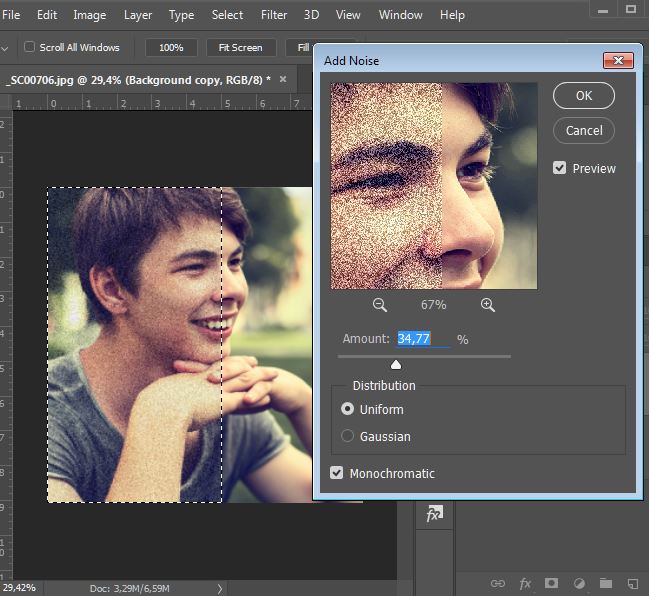The height and width of the screenshot is (596, 649).
Task: Open the Layer menu
Action: (x=138, y=15)
